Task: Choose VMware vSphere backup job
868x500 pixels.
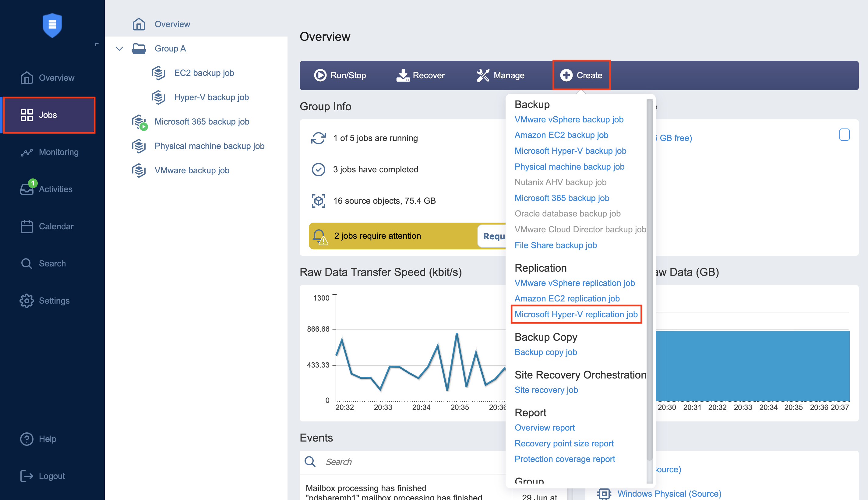Action: [569, 119]
